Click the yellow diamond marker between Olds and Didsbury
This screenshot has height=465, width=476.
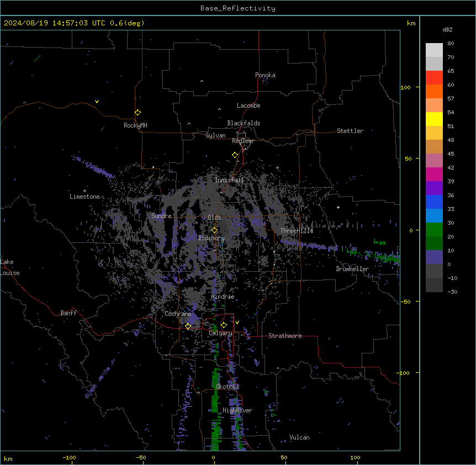click(214, 230)
